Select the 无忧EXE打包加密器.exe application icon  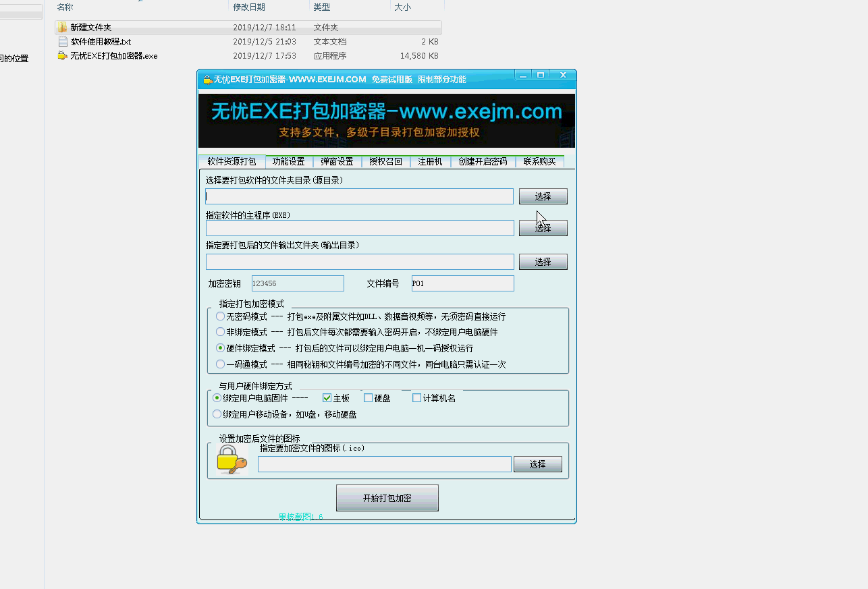point(62,56)
